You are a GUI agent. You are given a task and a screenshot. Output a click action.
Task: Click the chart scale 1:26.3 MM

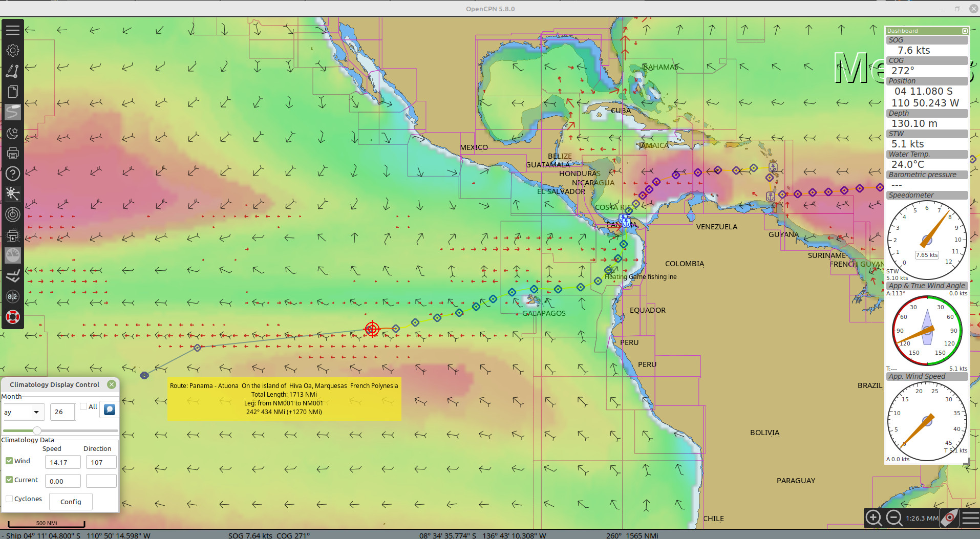tap(922, 518)
